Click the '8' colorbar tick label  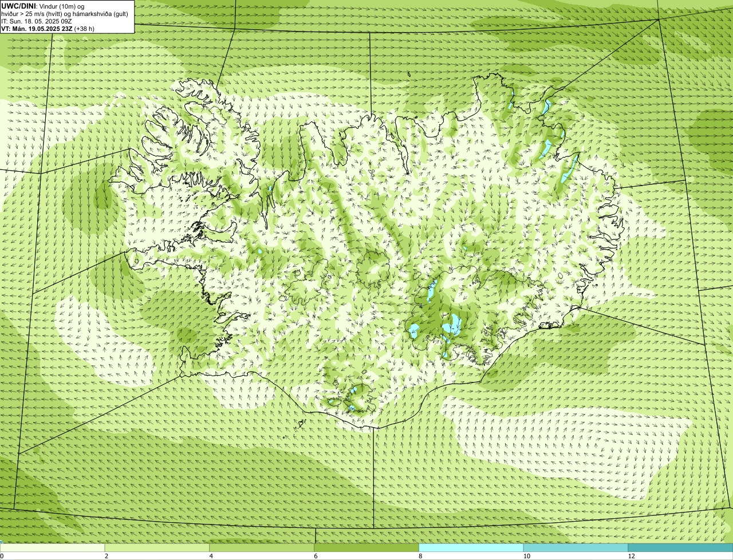pyautogui.click(x=420, y=556)
